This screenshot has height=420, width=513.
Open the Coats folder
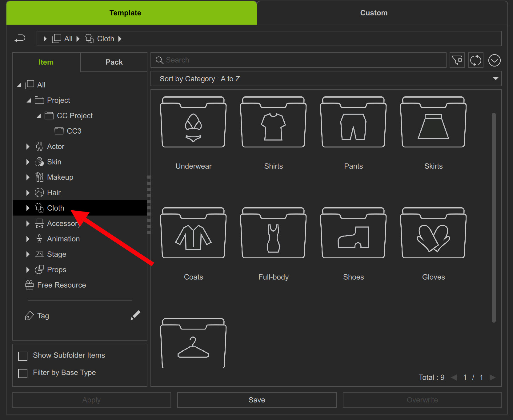tap(193, 233)
